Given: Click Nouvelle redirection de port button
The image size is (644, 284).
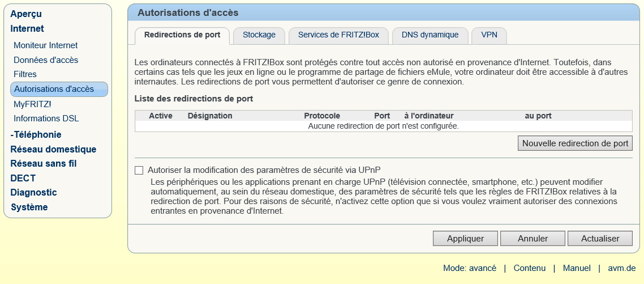Looking at the screenshot, I should click(x=575, y=143).
